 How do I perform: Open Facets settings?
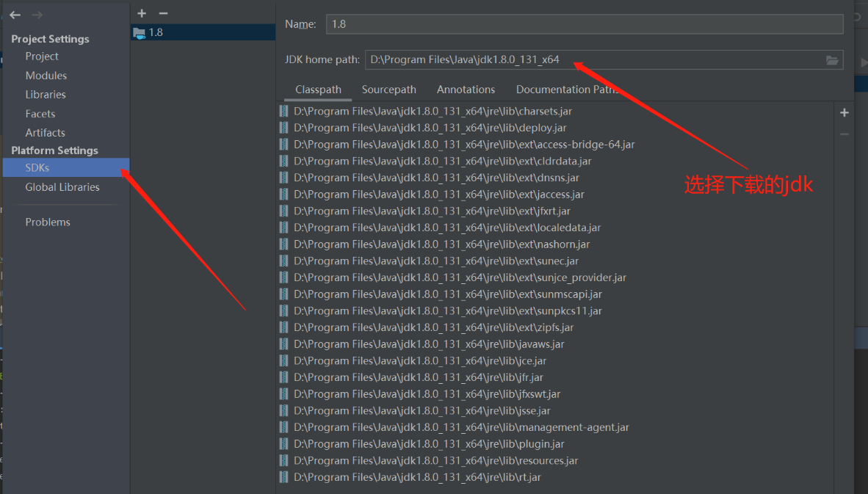point(40,114)
